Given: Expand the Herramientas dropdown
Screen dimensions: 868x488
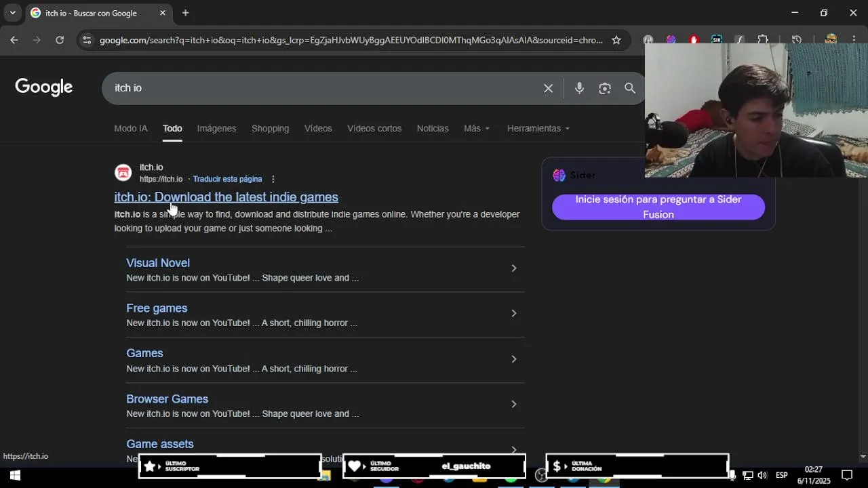Looking at the screenshot, I should tap(538, 128).
